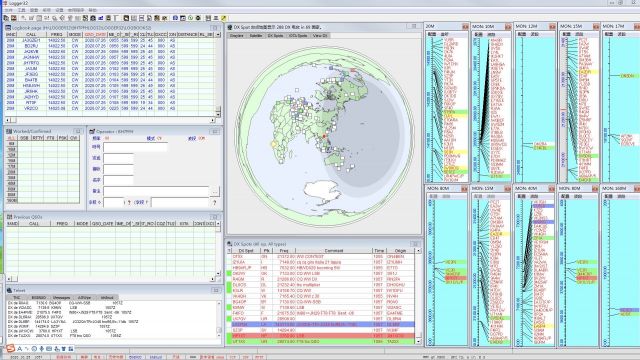Switch to the DX Spots tab on the map
Viewport: 640px width, 360px height.
coord(276,36)
